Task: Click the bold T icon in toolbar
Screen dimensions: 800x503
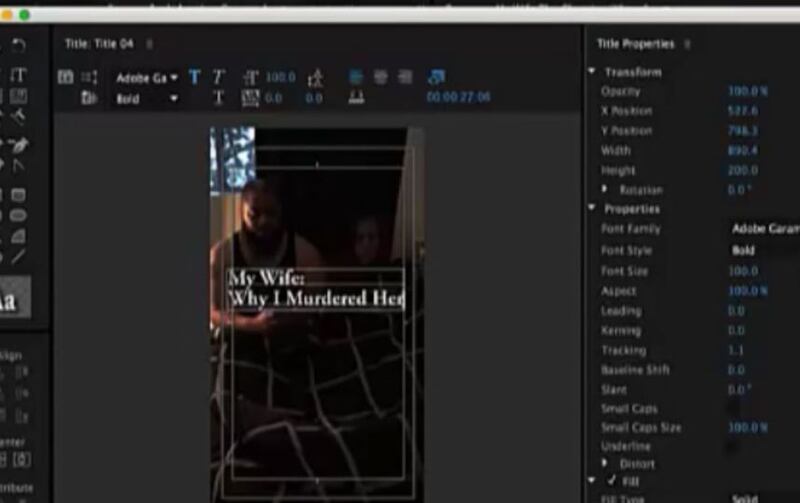Action: tap(195, 77)
